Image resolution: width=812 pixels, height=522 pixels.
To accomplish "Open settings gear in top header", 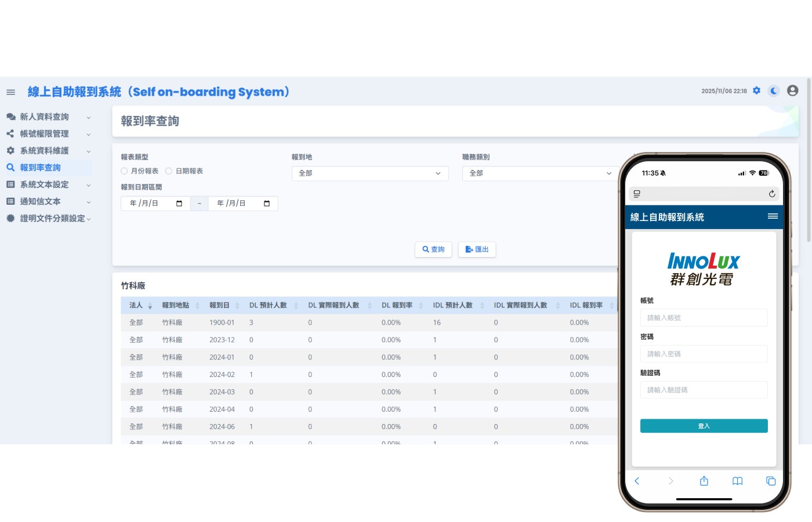I will pos(756,90).
